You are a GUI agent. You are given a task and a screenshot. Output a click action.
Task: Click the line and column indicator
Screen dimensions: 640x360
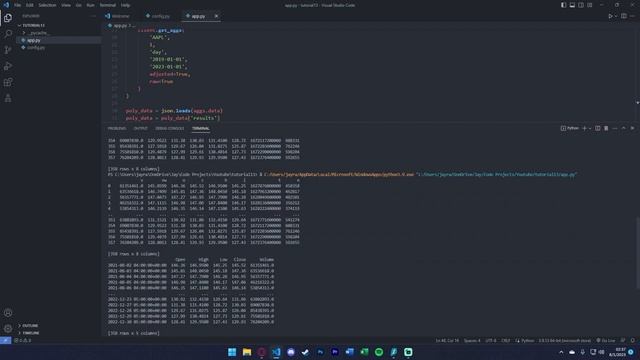tap(447, 340)
